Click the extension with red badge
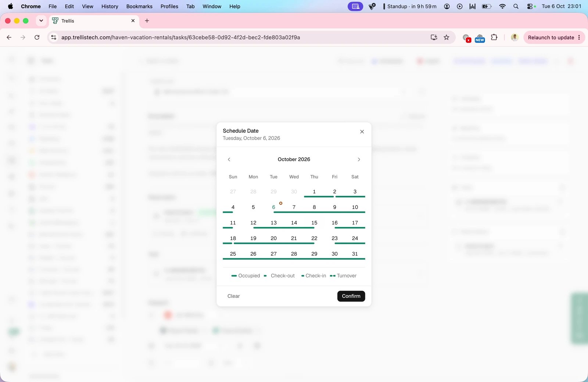588x382 pixels. click(466, 38)
